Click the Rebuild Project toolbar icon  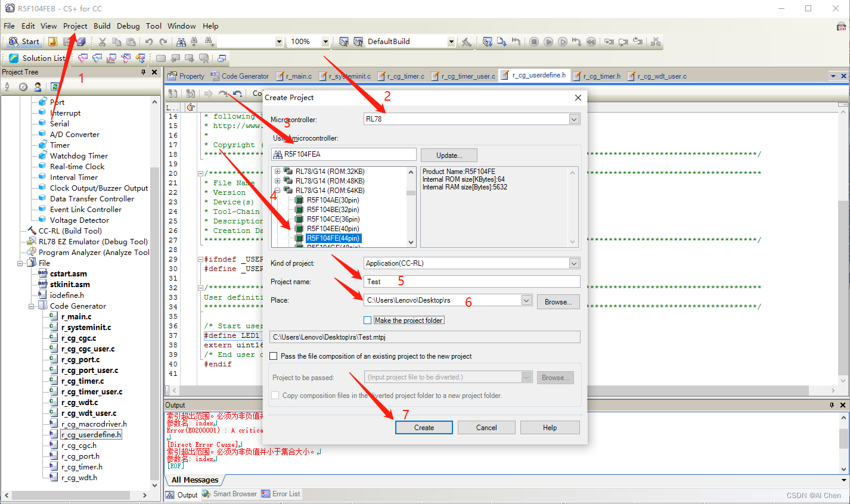pos(358,42)
